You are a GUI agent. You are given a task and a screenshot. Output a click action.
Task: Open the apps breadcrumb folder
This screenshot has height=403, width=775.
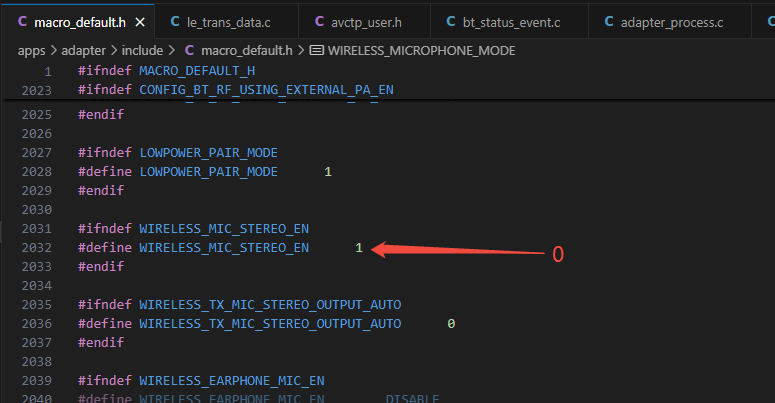point(32,51)
